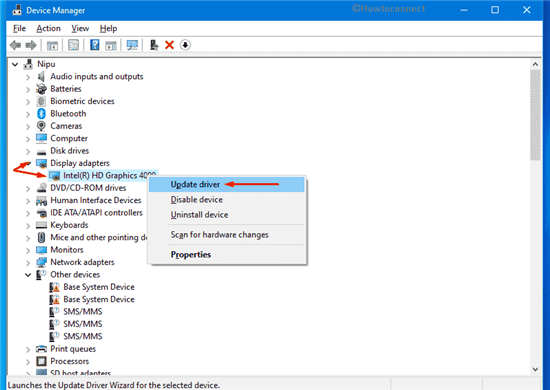This screenshot has width=550, height=390.
Task: Click the Print queues printer icon
Action: pyautogui.click(x=41, y=349)
